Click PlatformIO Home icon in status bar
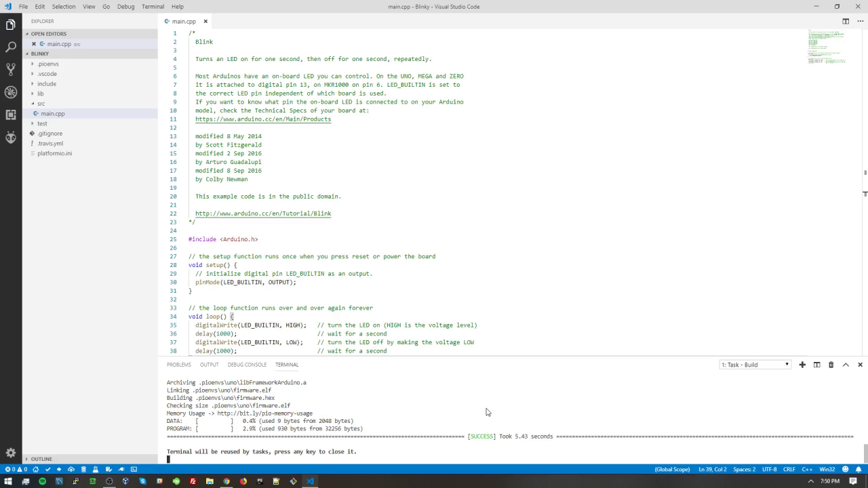 [36, 469]
